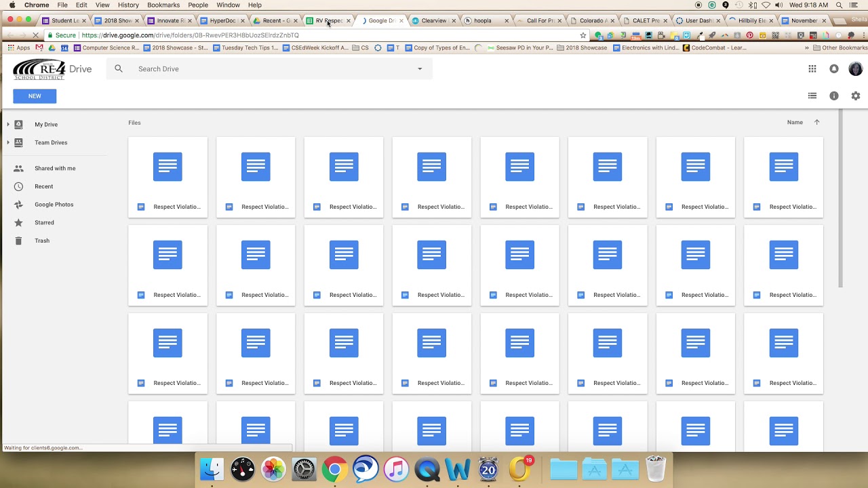Open Photos from the dock
This screenshot has height=488, width=868.
tap(273, 468)
